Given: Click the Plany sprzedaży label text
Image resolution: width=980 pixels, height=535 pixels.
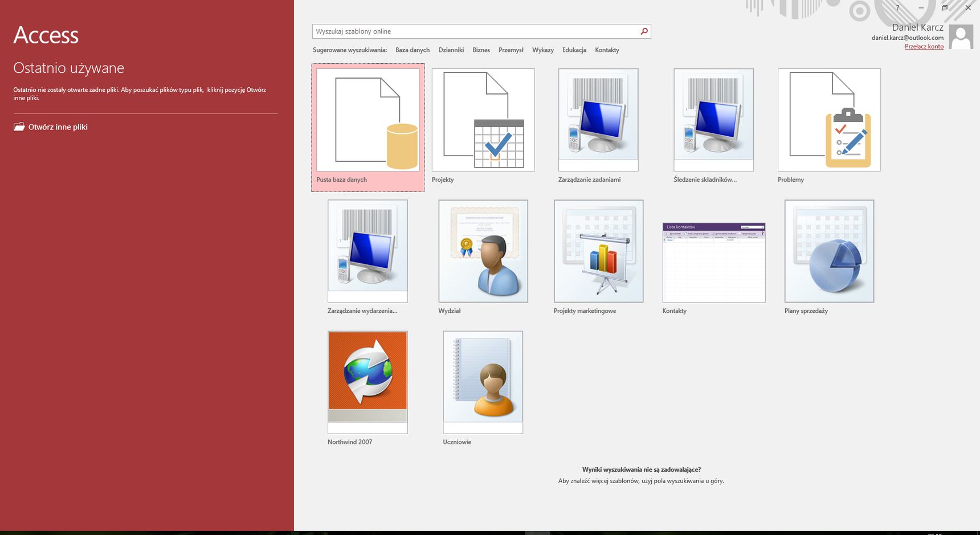Looking at the screenshot, I should click(806, 311).
